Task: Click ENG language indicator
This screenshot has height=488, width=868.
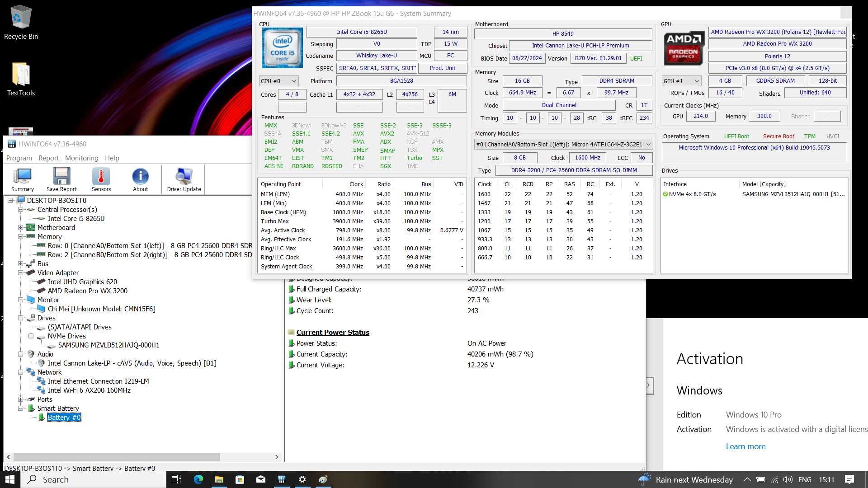Action: click(805, 479)
